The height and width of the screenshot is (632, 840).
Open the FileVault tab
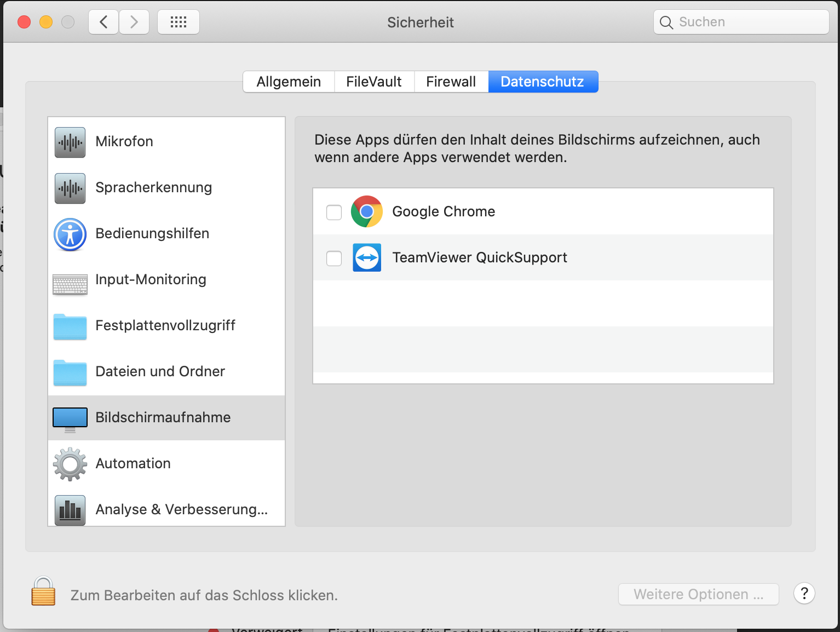click(x=373, y=81)
